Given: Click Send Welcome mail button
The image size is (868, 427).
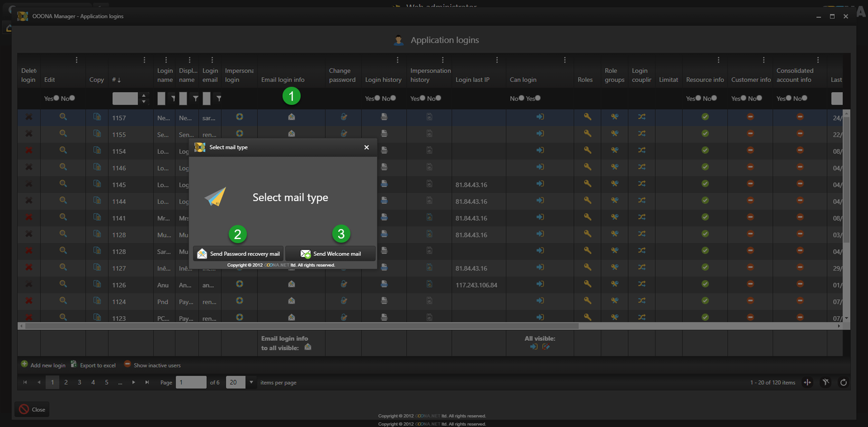Looking at the screenshot, I should point(330,254).
